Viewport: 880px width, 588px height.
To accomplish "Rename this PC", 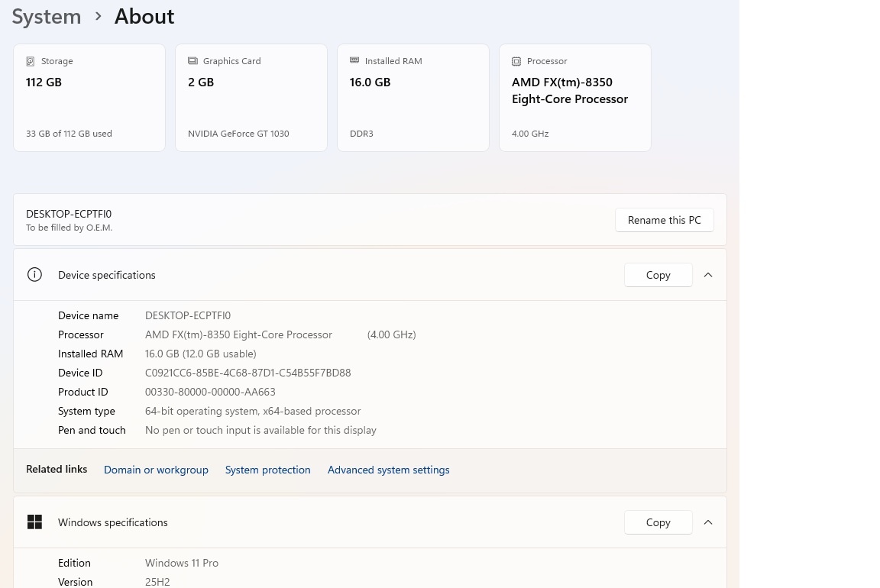I will [665, 220].
